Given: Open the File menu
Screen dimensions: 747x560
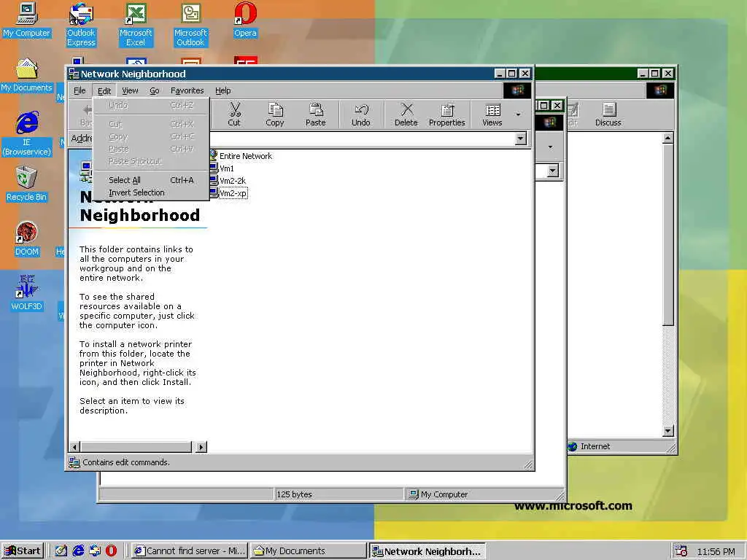Looking at the screenshot, I should (x=80, y=90).
